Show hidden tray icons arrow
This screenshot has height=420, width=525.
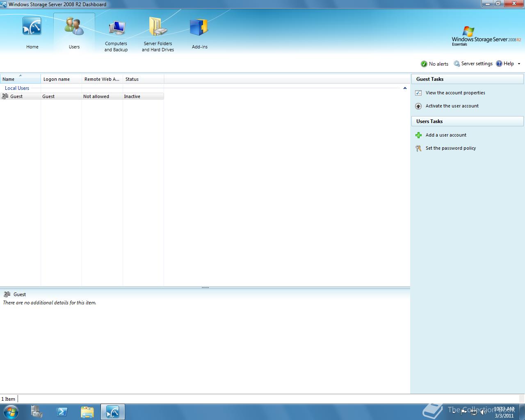454,412
